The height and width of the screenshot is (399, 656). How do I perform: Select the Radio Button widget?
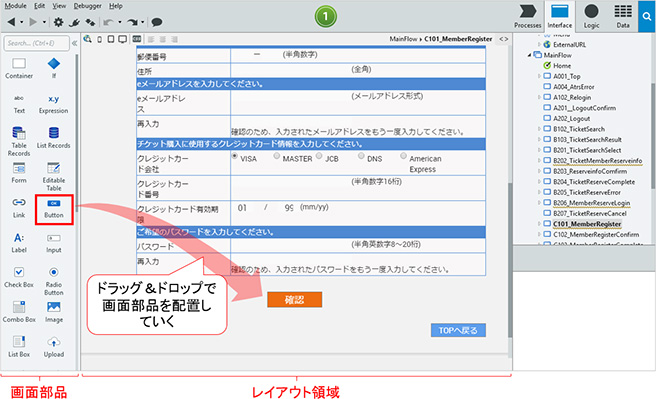click(54, 281)
